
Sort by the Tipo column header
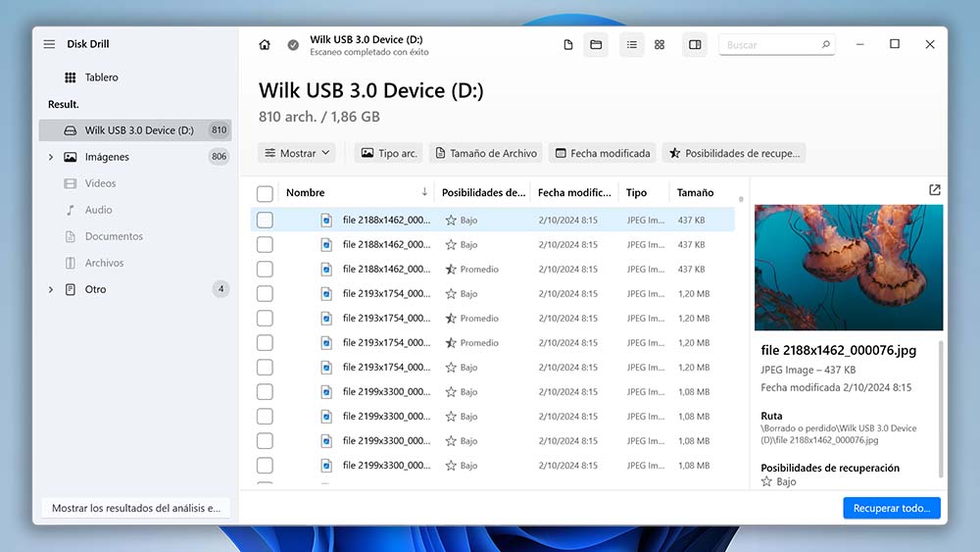[644, 192]
